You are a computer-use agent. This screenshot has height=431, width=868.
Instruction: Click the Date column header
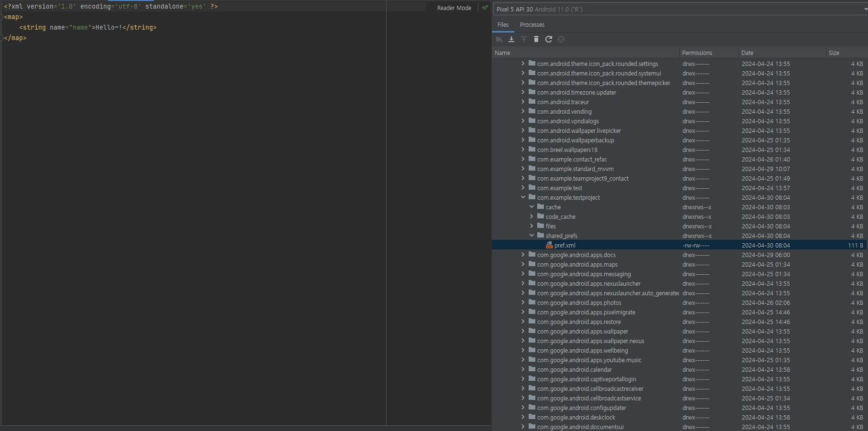pyautogui.click(x=782, y=53)
